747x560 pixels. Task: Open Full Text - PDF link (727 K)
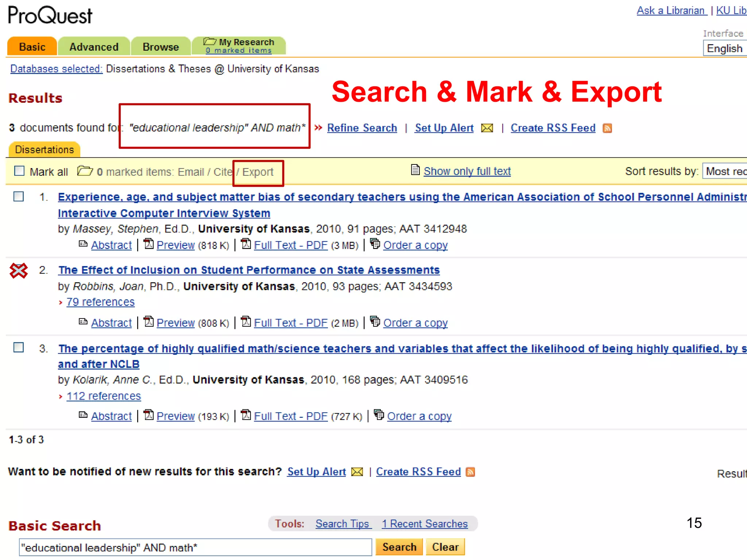coord(291,416)
